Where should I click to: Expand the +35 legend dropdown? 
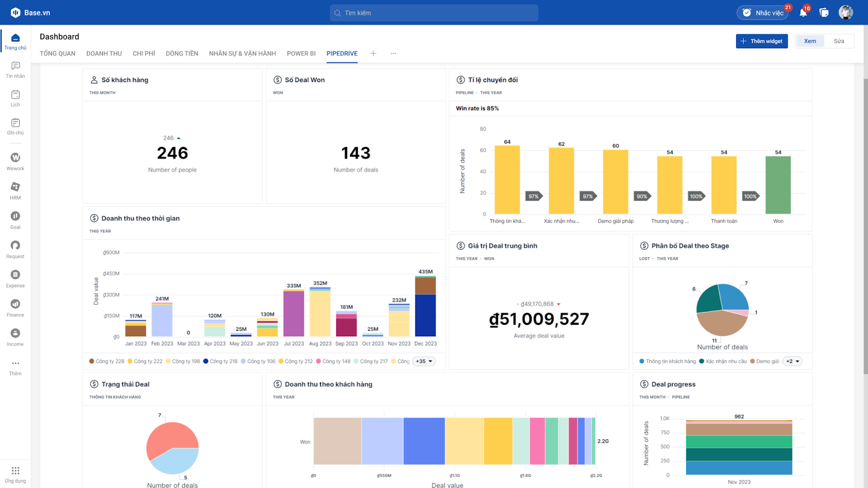tap(424, 361)
